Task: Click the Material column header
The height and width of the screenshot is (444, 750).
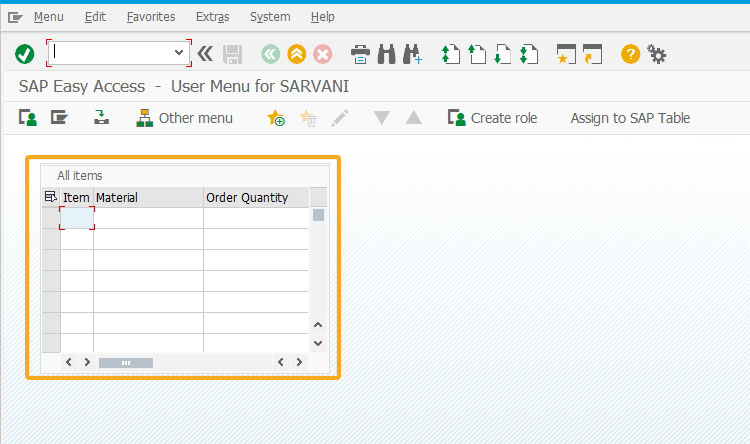Action: click(x=148, y=197)
